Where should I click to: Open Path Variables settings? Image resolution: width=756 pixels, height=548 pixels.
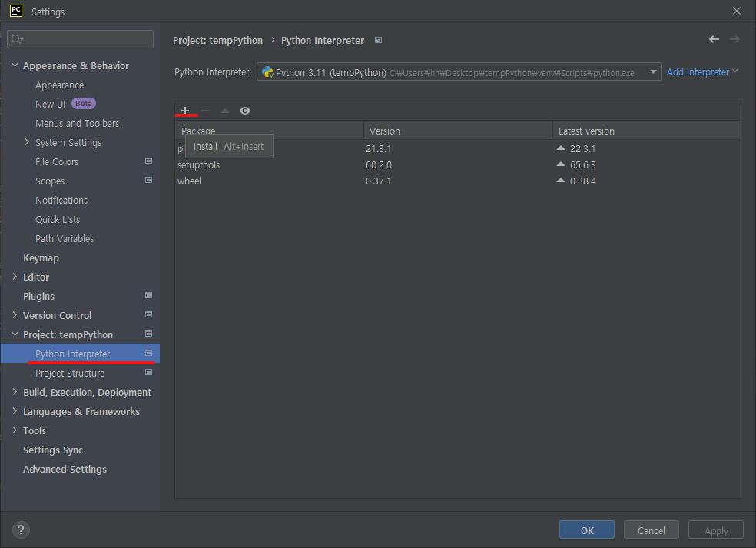64,238
